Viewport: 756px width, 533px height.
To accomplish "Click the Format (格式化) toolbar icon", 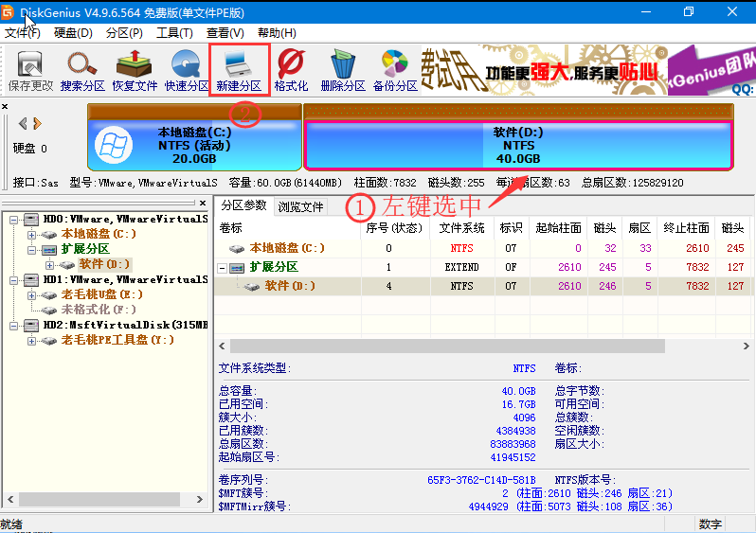I will (291, 70).
